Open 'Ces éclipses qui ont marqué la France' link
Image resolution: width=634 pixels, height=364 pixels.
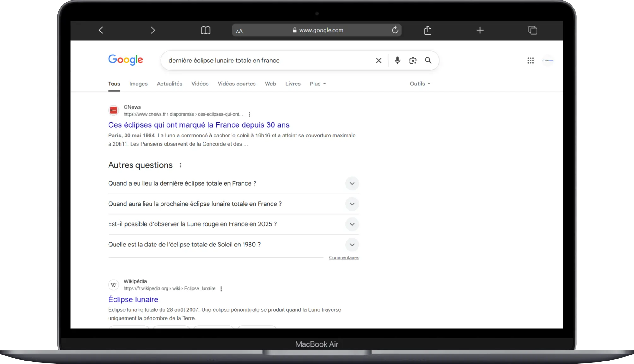coord(199,125)
